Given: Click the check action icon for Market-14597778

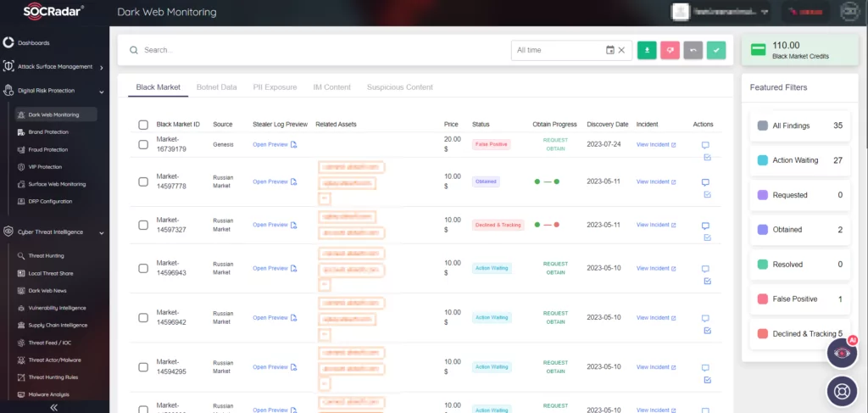Looking at the screenshot, I should [707, 194].
